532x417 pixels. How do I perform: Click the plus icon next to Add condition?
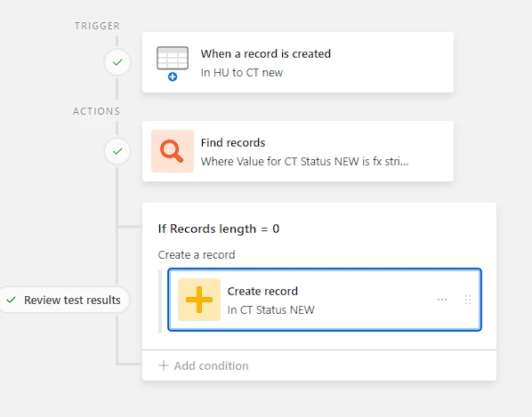(164, 365)
